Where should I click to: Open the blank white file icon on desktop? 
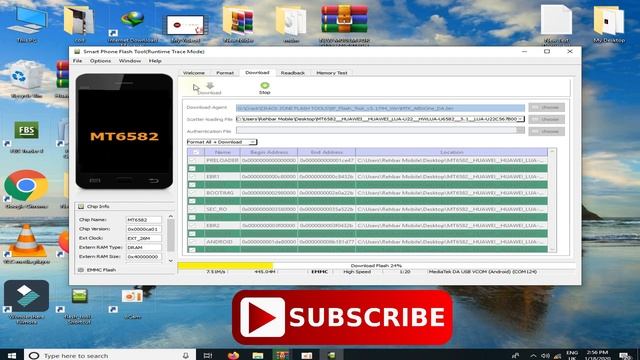[x=556, y=20]
